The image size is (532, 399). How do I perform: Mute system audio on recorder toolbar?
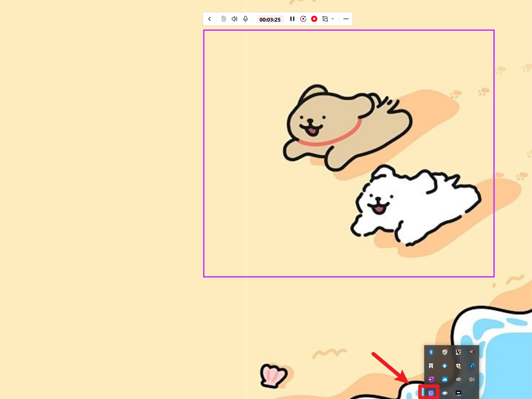234,19
